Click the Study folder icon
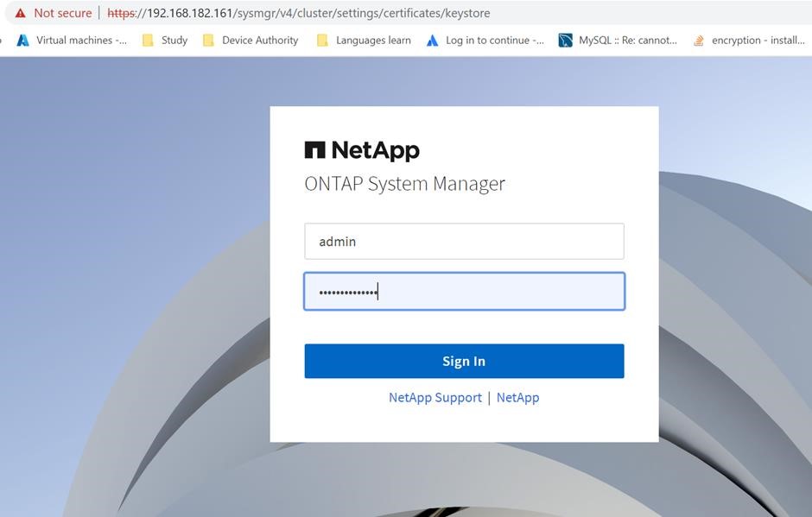The image size is (812, 517). (x=148, y=41)
